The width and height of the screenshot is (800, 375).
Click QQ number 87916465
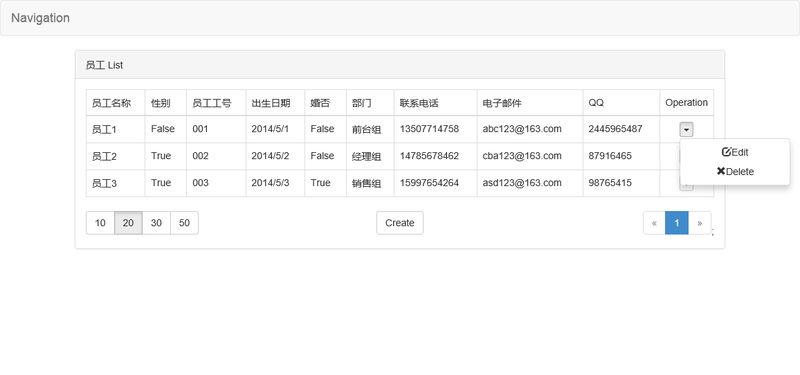click(x=610, y=156)
